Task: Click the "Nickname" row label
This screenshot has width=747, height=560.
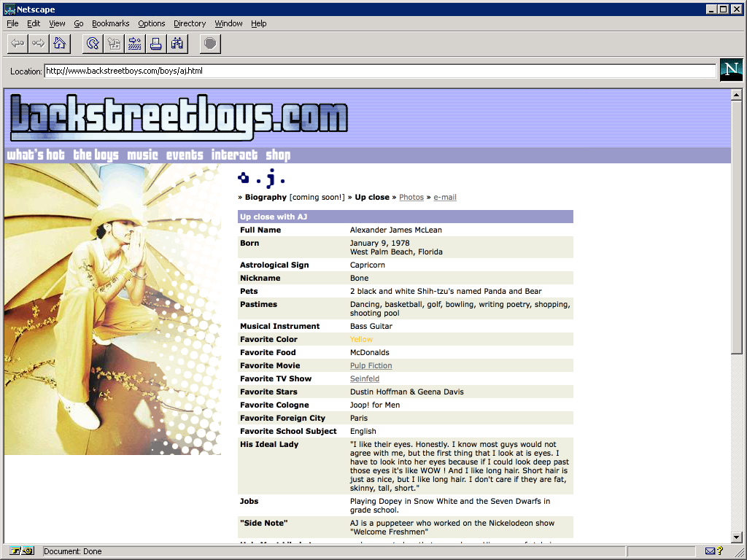Action: click(260, 278)
